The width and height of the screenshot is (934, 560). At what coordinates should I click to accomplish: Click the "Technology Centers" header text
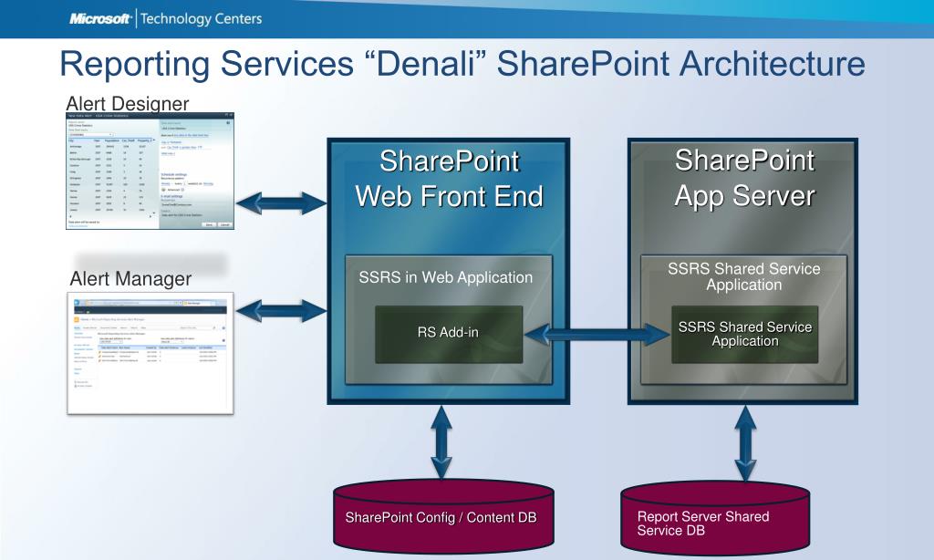coord(202,18)
